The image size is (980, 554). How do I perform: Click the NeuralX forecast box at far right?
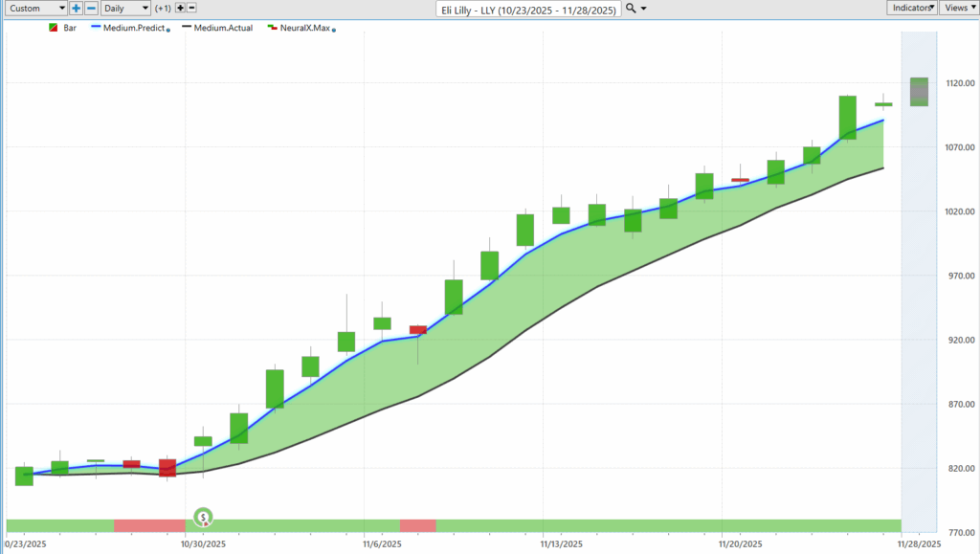(x=919, y=92)
